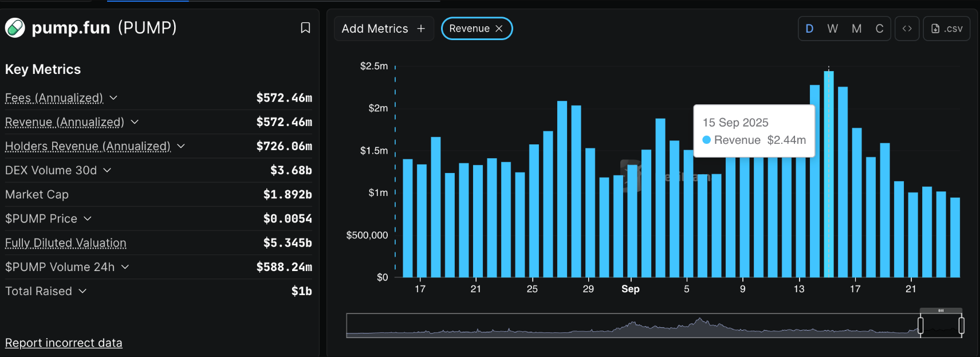Click the left range slider handle
Image resolution: width=980 pixels, height=357 pixels.
(x=920, y=325)
